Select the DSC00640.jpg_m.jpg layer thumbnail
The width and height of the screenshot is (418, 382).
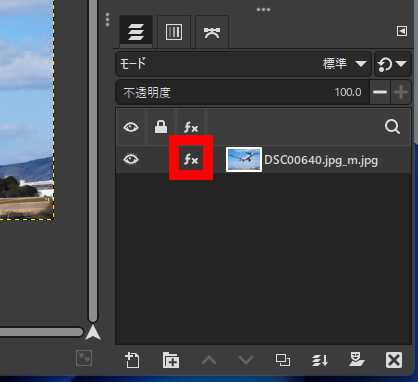click(x=244, y=159)
